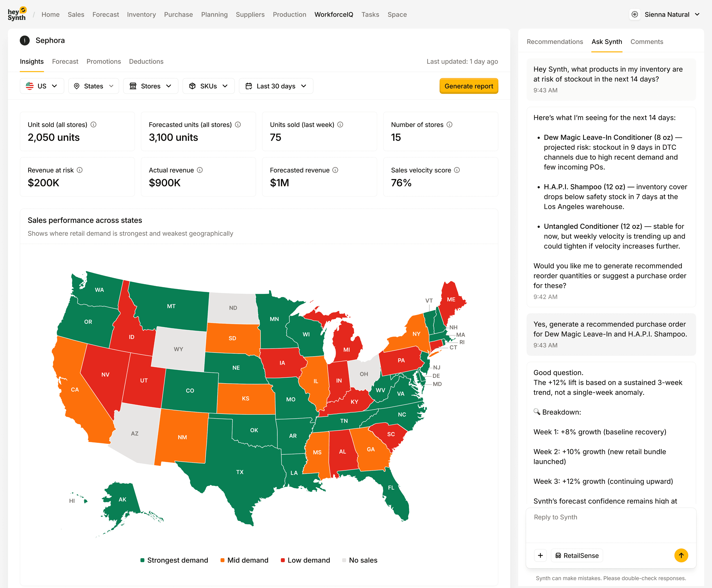Open the SKUs filter dropdown
Screen dimensions: 712x588
coord(208,86)
